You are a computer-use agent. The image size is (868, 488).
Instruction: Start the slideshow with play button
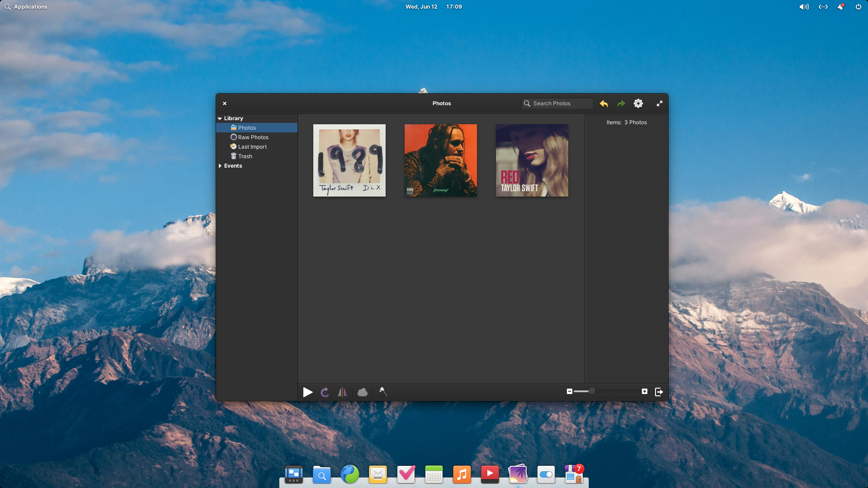[x=308, y=392]
